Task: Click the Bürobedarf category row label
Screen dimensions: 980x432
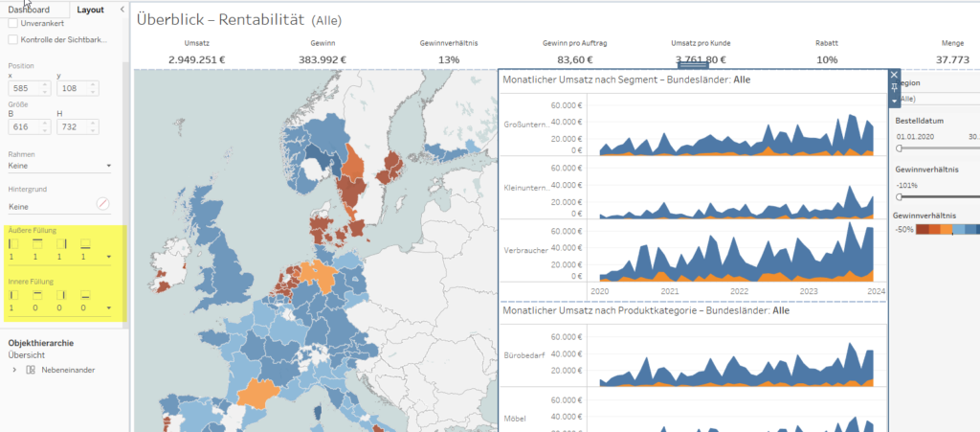Action: tap(524, 355)
